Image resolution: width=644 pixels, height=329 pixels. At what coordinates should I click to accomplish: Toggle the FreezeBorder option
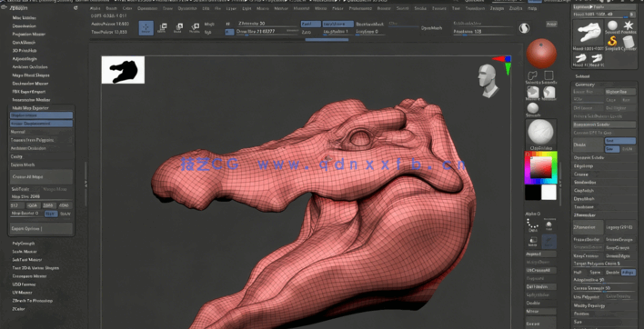coord(589,239)
